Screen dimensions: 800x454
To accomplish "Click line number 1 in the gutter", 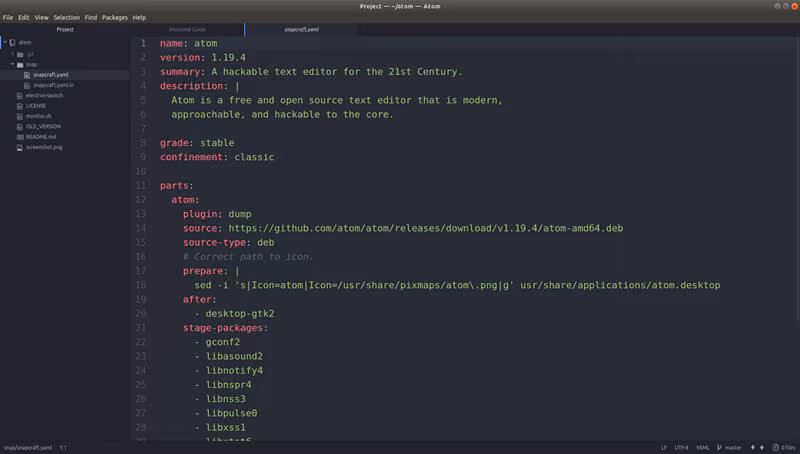I will tap(143, 43).
